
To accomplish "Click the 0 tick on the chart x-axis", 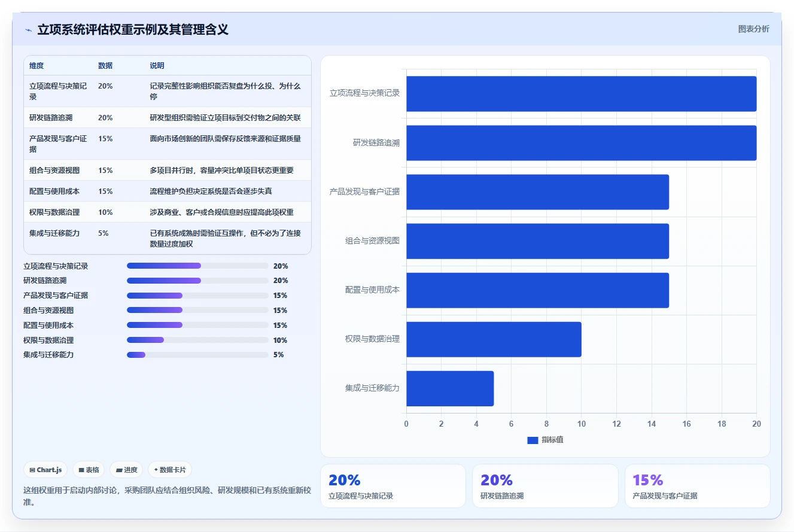I will (406, 424).
